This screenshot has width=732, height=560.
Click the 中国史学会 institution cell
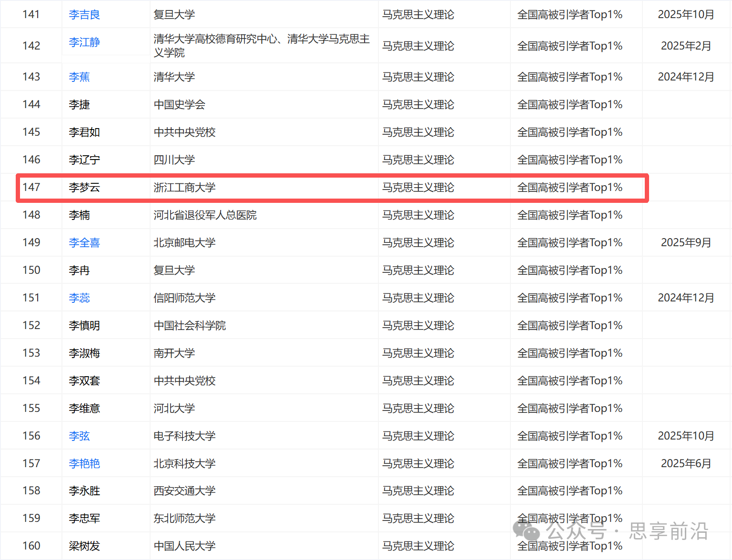pyautogui.click(x=179, y=105)
